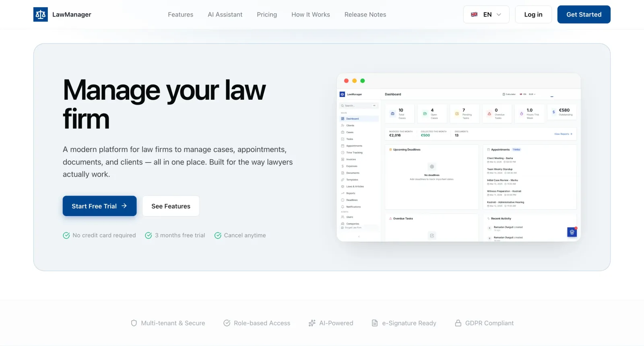Image resolution: width=644 pixels, height=346 pixels.
Task: Click the check-circle icon beside Role-based Access
Action: tap(227, 323)
